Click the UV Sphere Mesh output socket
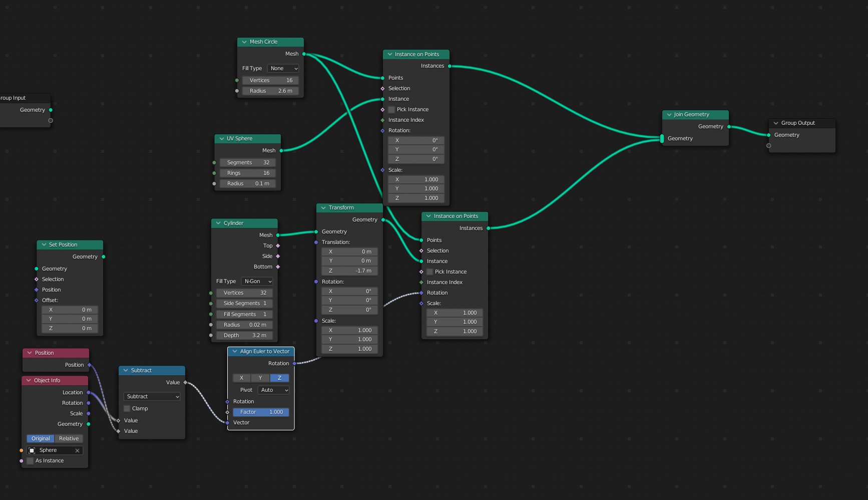Viewport: 868px width, 500px height. coord(281,151)
